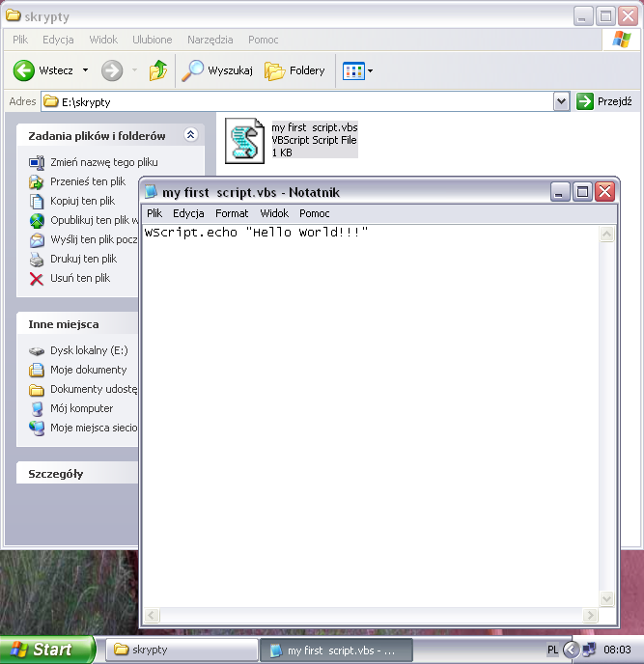Click the Notatnik vertical scrollbar down arrow

tap(607, 599)
